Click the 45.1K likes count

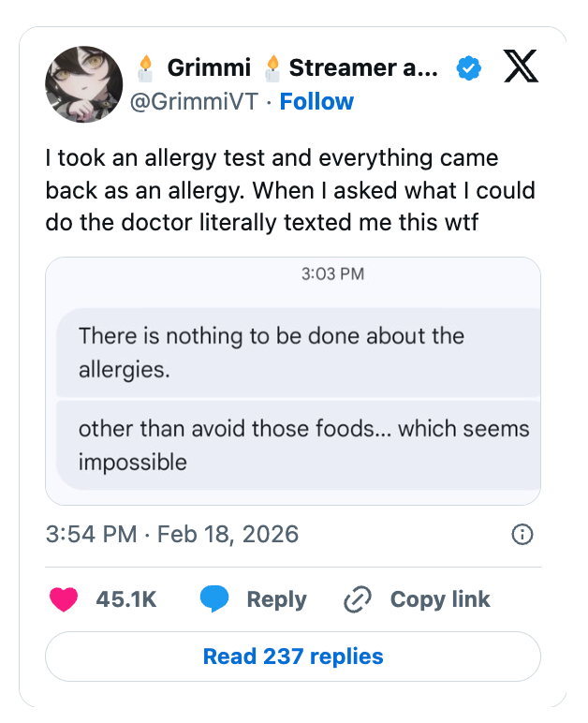[125, 599]
